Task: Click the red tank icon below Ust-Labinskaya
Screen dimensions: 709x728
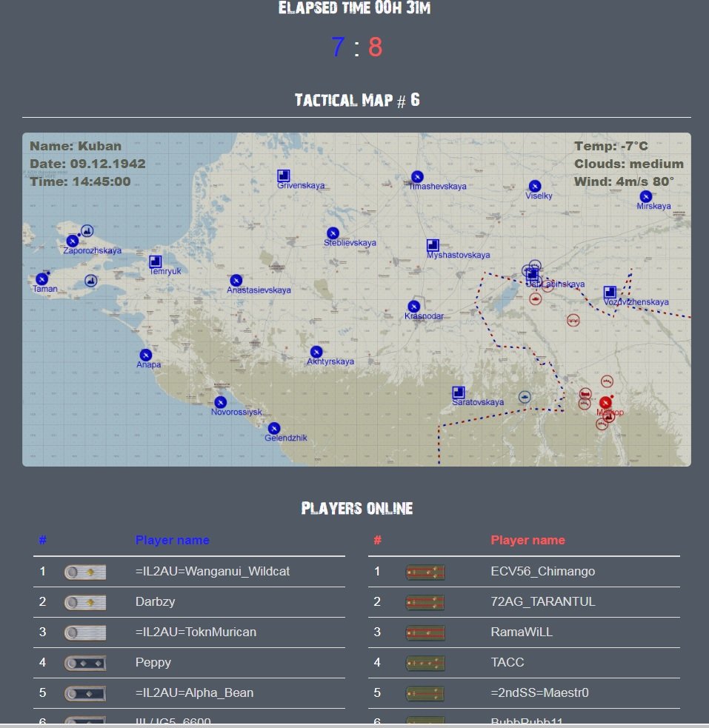Action: click(536, 299)
